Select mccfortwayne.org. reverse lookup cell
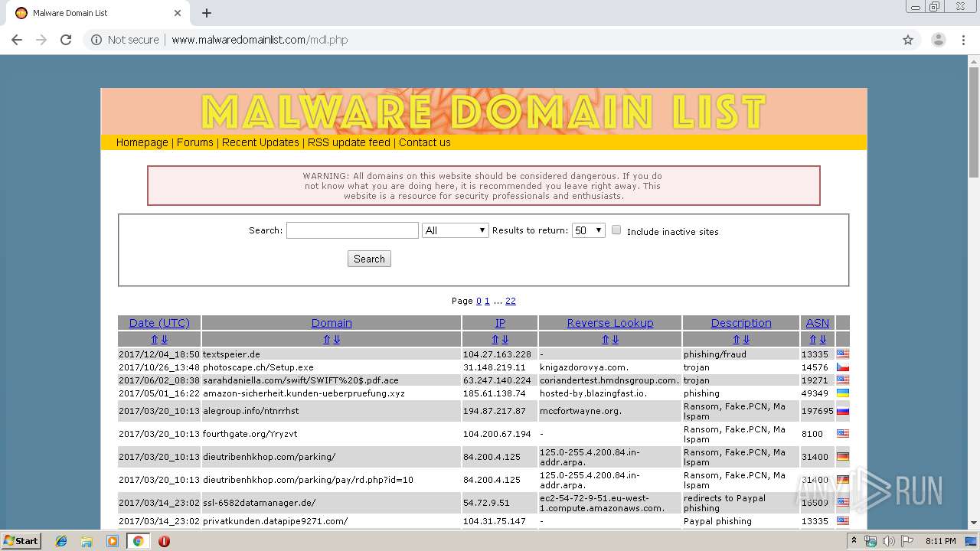This screenshot has height=551, width=980. (610, 411)
